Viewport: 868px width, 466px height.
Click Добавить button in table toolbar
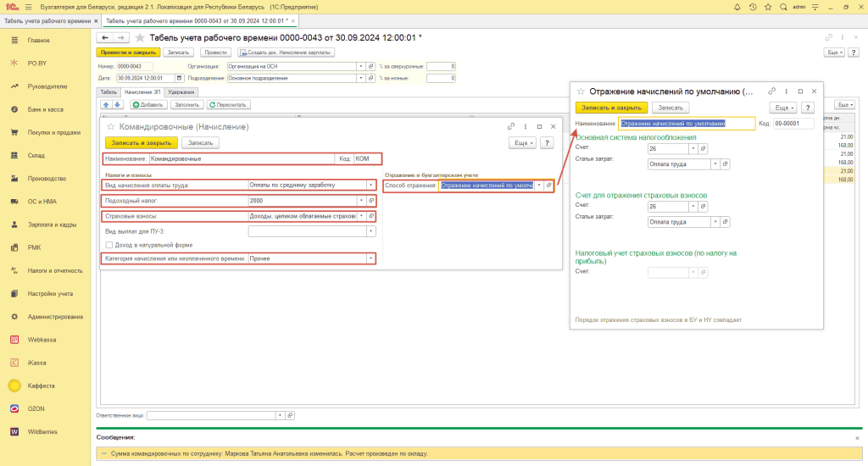tap(147, 104)
